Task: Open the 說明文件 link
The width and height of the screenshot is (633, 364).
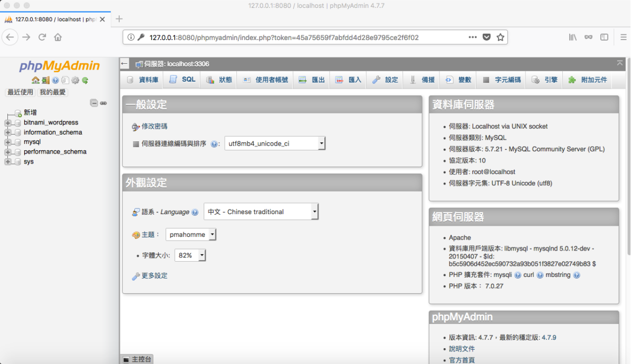Action: click(x=462, y=349)
